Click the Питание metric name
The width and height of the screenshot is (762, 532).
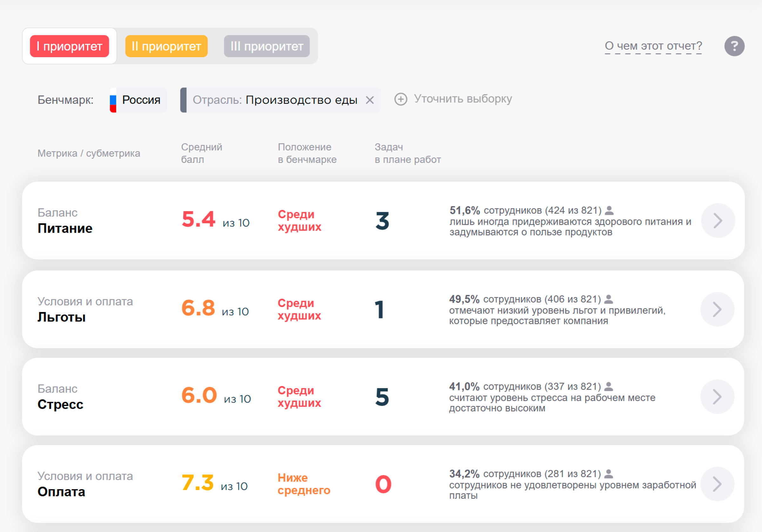point(65,228)
